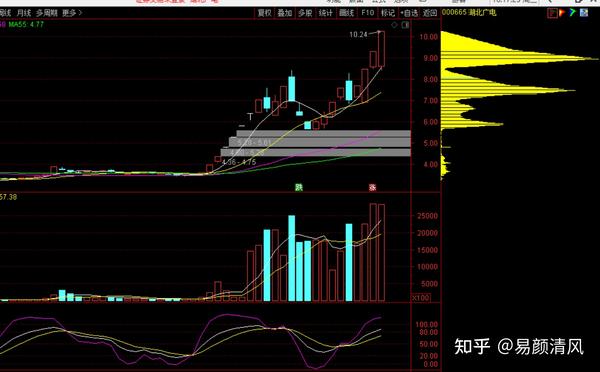Open the 复权 adjustment menu

point(264,13)
